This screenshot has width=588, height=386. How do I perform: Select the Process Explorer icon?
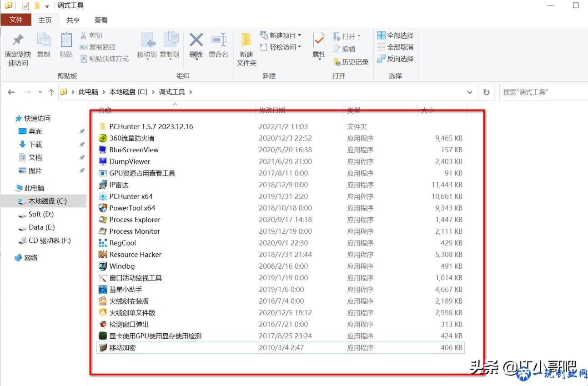click(x=103, y=220)
